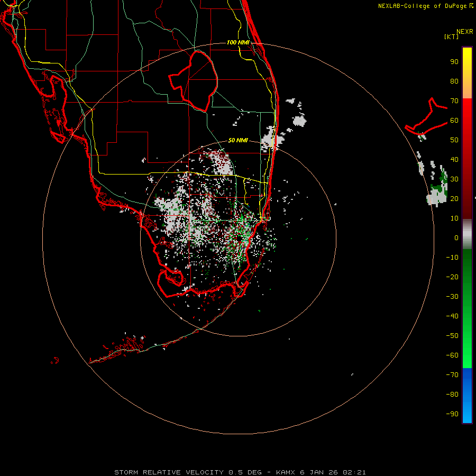Click the 10 value on velocity scale

[454, 218]
